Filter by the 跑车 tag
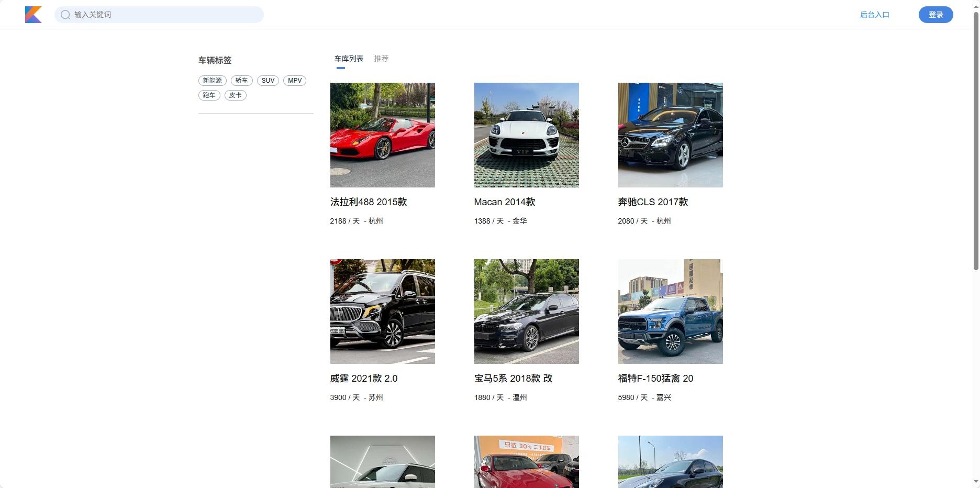 point(209,95)
